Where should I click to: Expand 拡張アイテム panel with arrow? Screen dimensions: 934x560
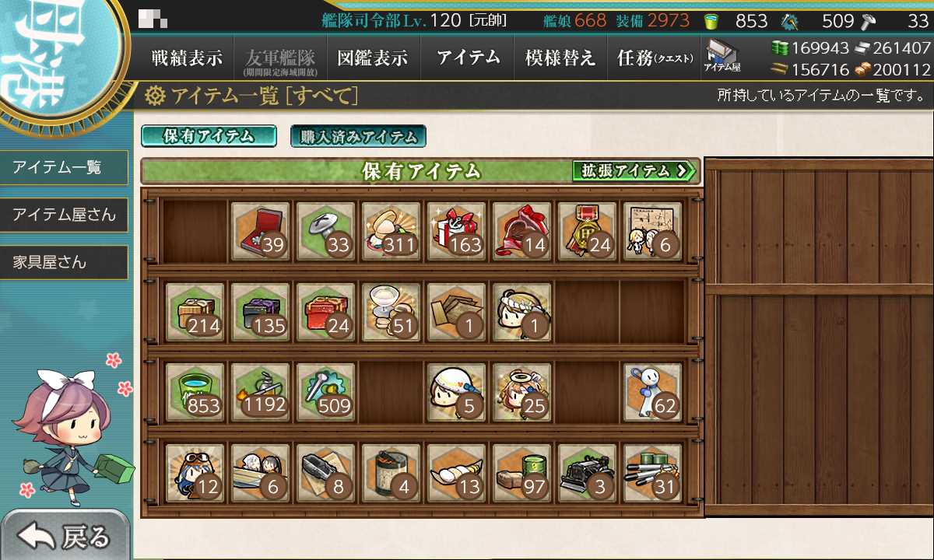click(634, 170)
